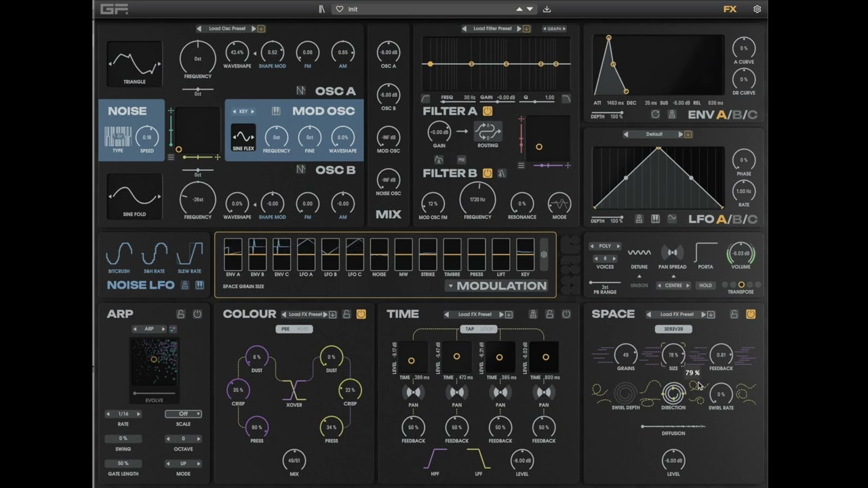Image resolution: width=868 pixels, height=488 pixels.
Task: Disable the SPACE effect power button
Action: (x=751, y=314)
